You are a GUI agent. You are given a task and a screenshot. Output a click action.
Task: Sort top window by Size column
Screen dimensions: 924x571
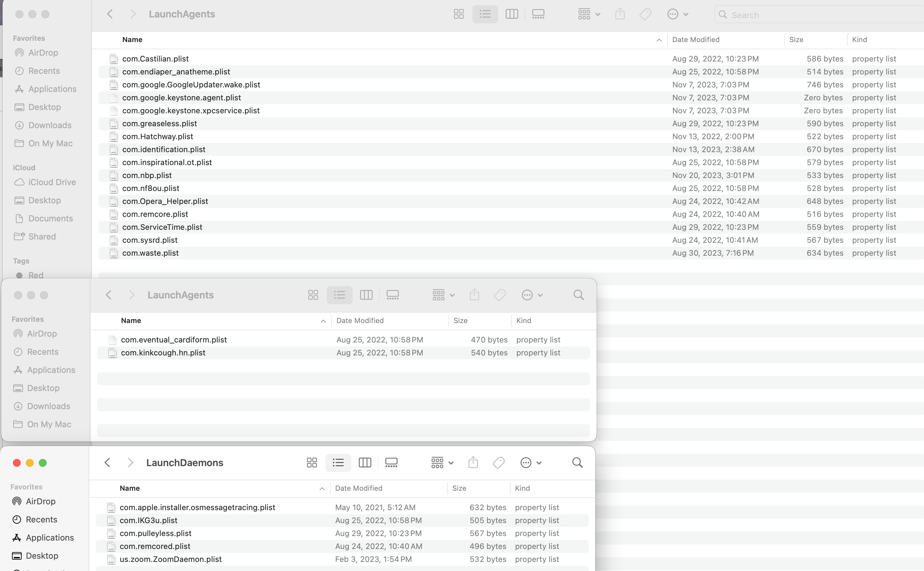click(796, 39)
